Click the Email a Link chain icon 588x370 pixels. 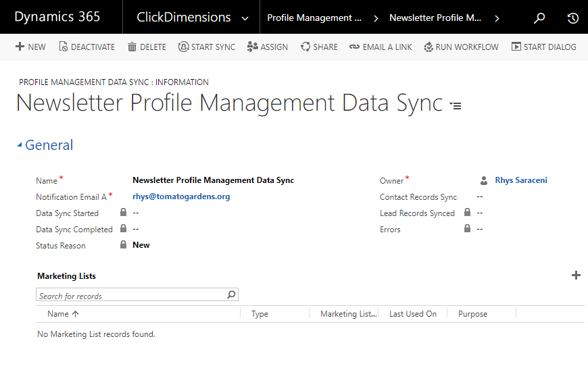pyautogui.click(x=354, y=47)
